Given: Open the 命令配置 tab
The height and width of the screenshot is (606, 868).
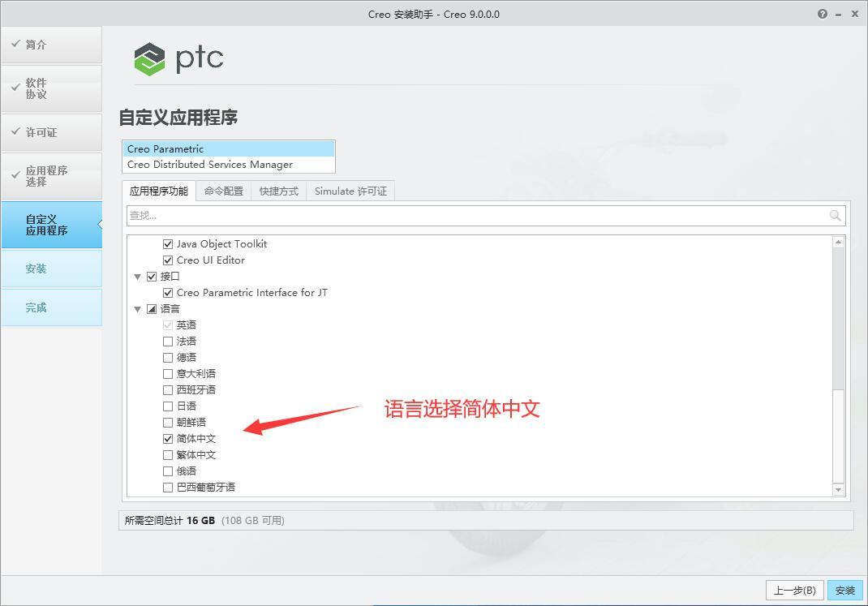Looking at the screenshot, I should point(224,191).
